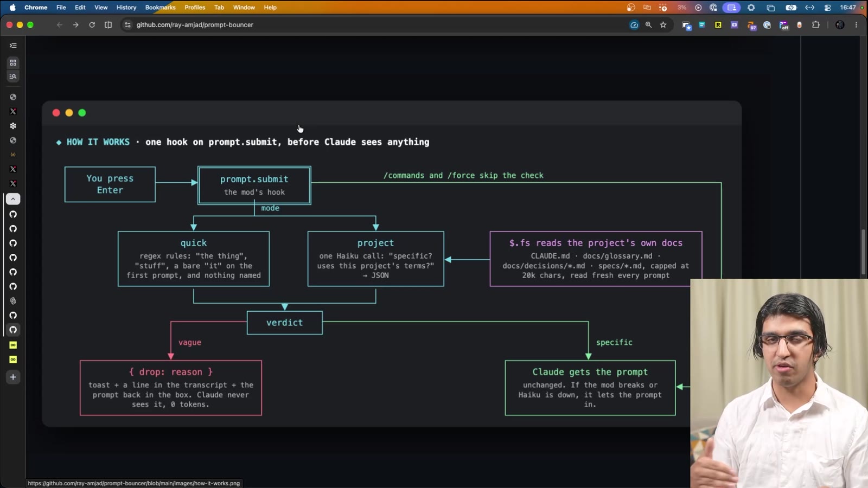Click the zoom magnifier icon in address bar

tap(649, 25)
